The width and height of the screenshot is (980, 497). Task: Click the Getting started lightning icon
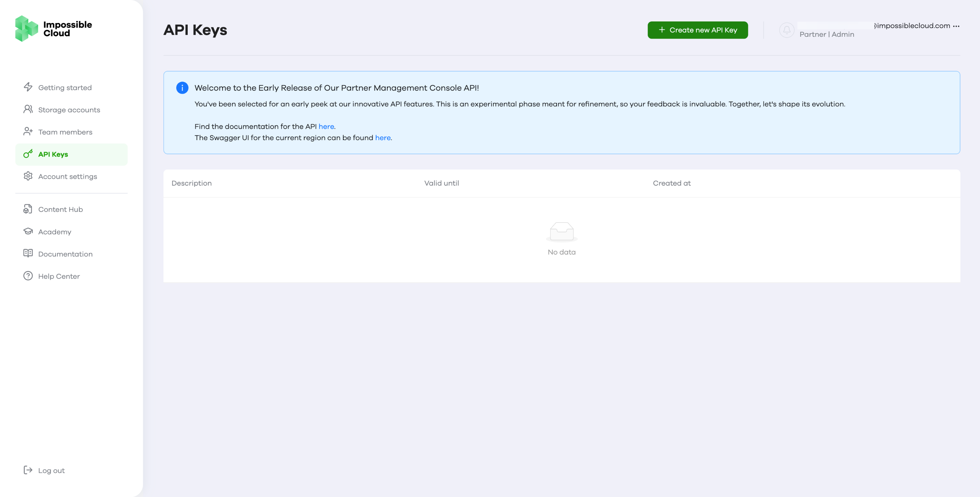coord(28,87)
